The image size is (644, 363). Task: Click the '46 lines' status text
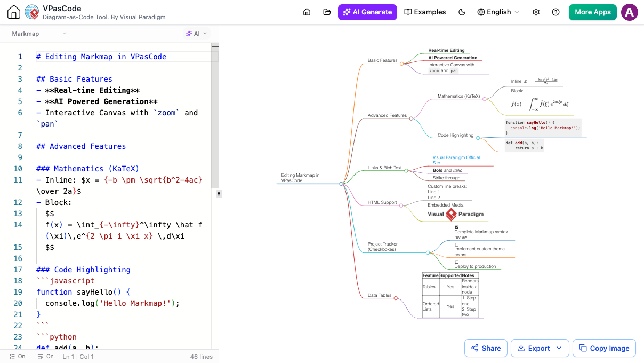tap(202, 357)
